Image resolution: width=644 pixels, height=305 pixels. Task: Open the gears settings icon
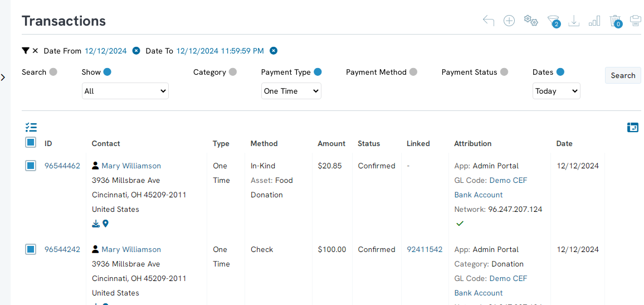click(x=531, y=21)
